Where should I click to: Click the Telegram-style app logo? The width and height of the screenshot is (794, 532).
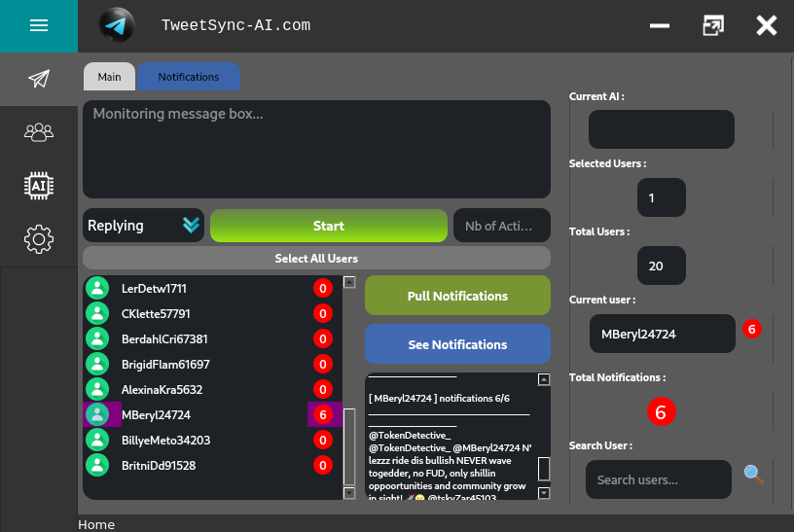[117, 25]
